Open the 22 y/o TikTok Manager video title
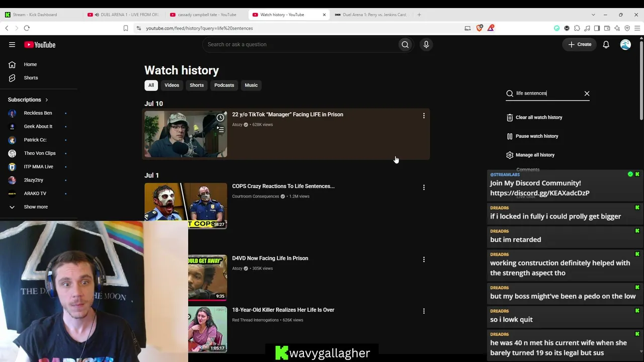The width and height of the screenshot is (644, 362). (287, 115)
